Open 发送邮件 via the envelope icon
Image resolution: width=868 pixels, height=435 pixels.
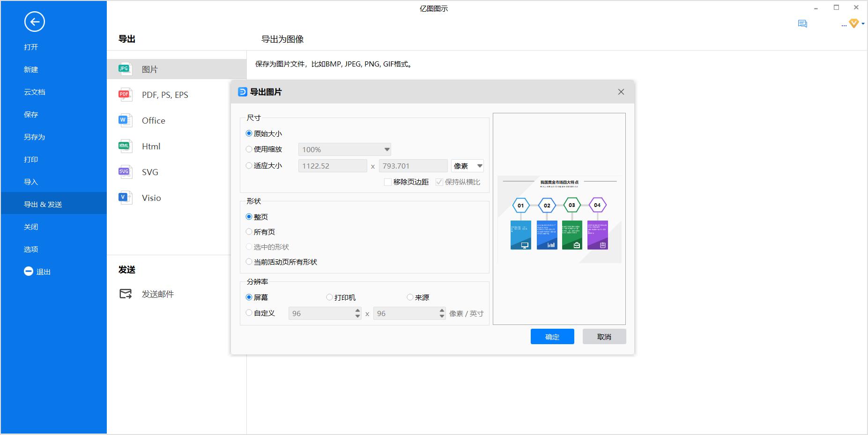[125, 294]
